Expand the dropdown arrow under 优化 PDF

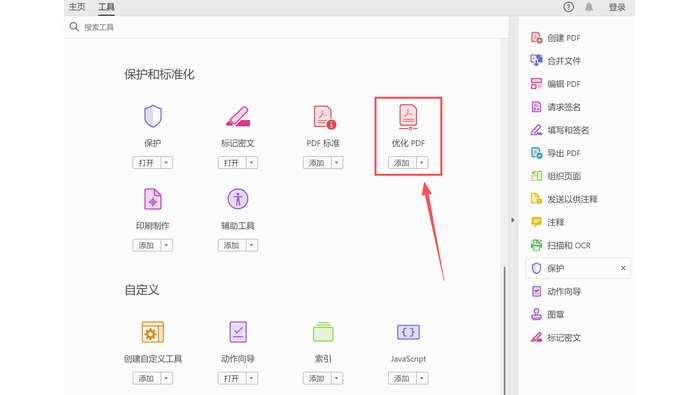click(421, 162)
